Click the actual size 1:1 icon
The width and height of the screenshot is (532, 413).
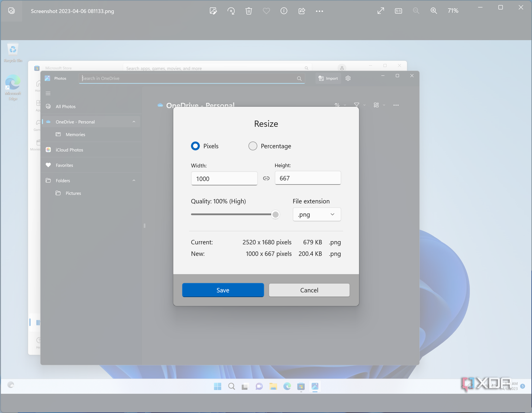399,11
